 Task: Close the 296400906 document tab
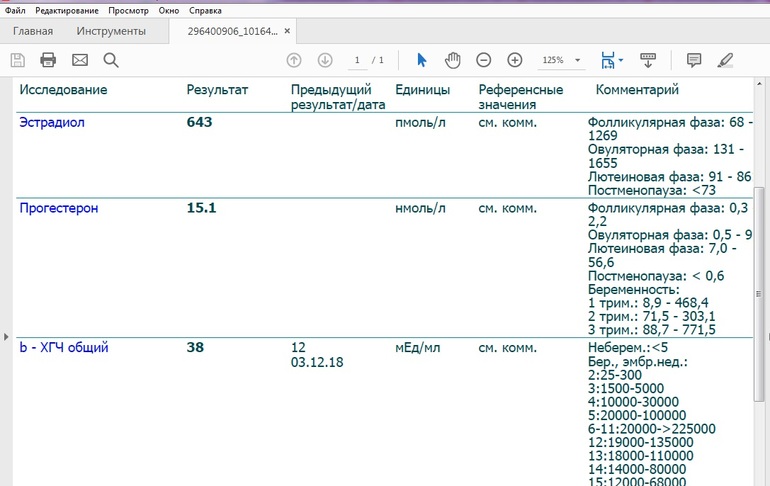(x=286, y=32)
